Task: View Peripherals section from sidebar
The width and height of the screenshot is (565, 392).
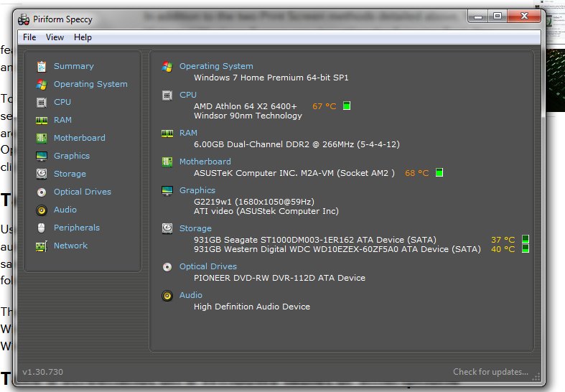Action: [77, 228]
